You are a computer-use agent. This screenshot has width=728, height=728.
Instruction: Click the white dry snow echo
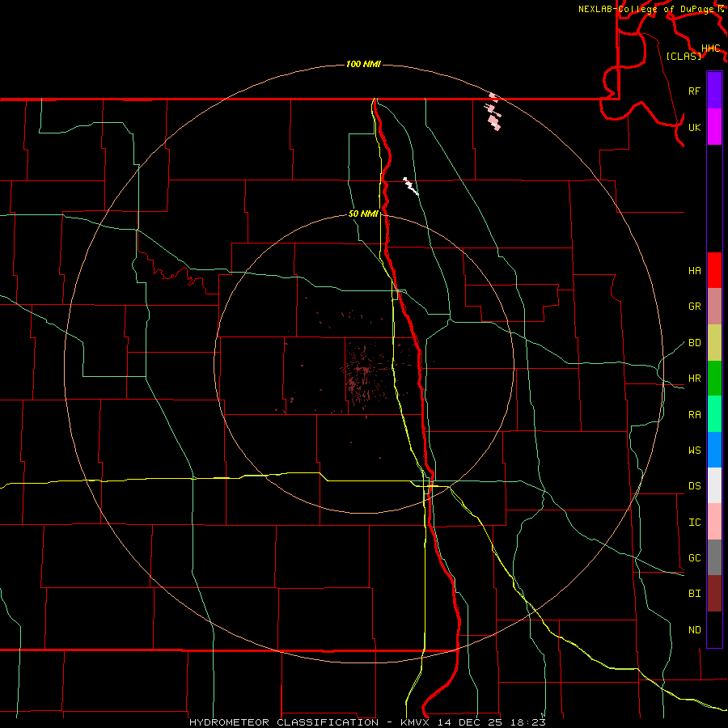pos(410,186)
